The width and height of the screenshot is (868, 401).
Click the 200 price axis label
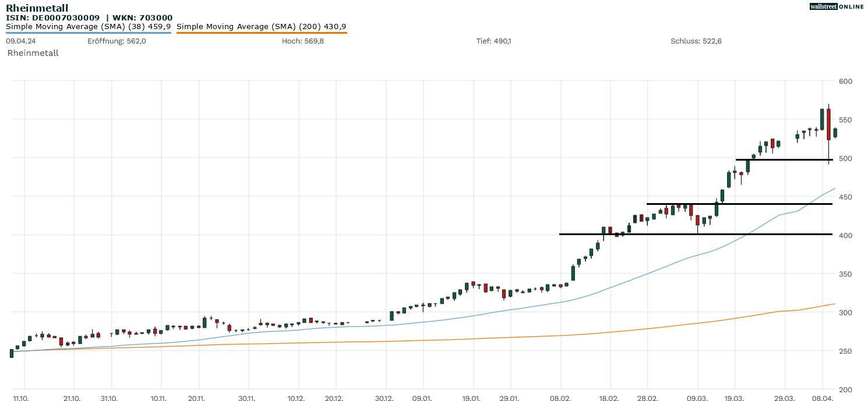tap(845, 389)
